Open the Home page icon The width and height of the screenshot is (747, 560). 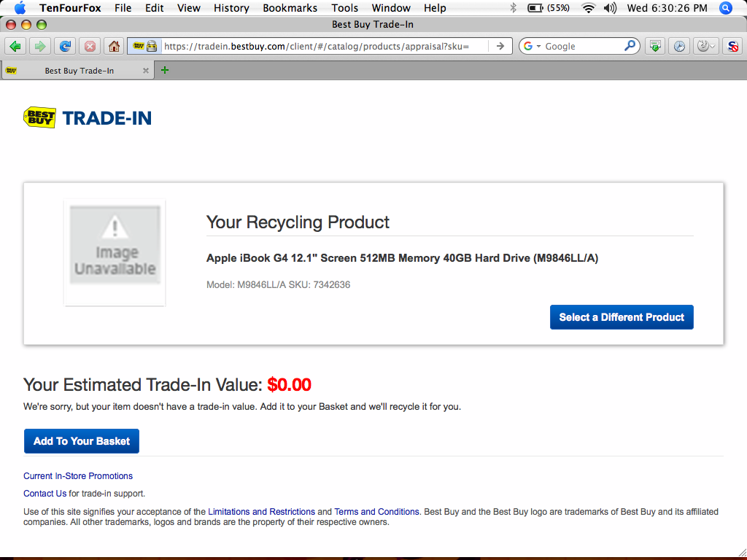[114, 46]
